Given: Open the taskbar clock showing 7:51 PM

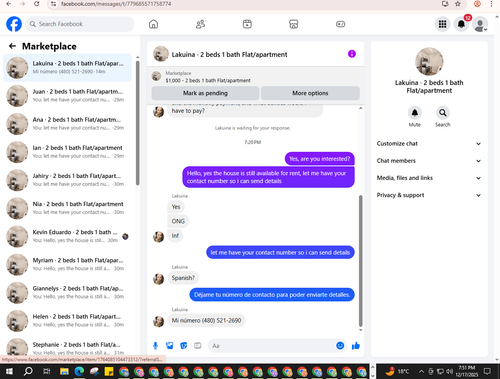Looking at the screenshot, I should (467, 371).
